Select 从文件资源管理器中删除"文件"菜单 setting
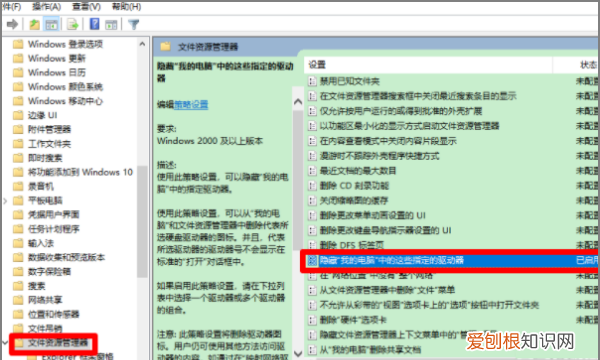This screenshot has width=600, height=360. pyautogui.click(x=387, y=290)
